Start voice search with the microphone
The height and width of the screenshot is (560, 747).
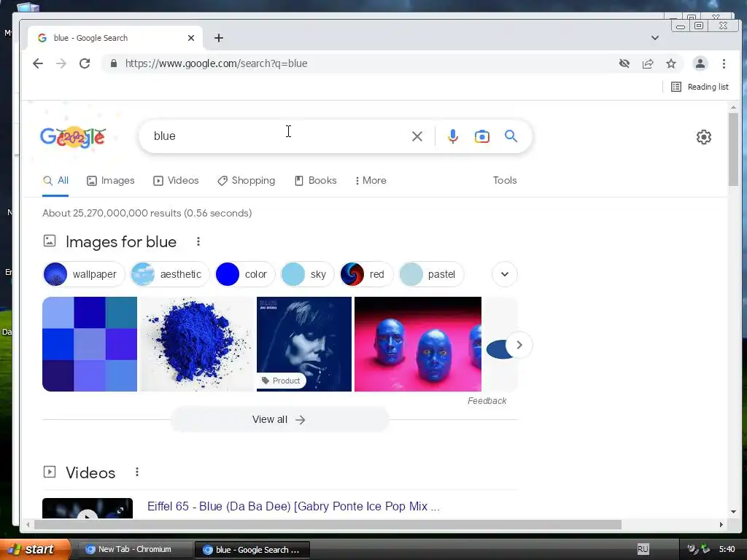pyautogui.click(x=452, y=136)
